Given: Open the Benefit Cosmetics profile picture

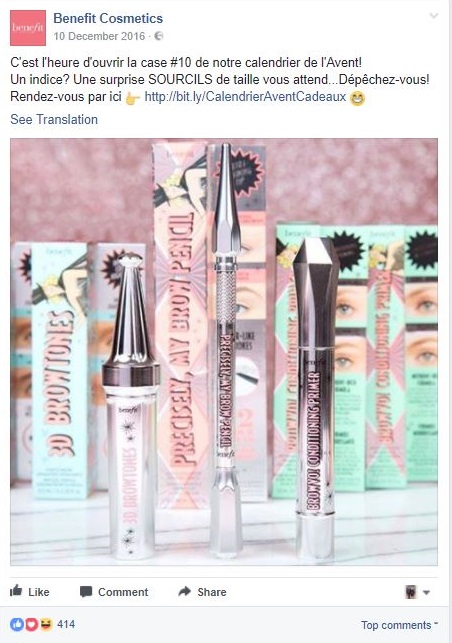Looking at the screenshot, I should pos(28,28).
